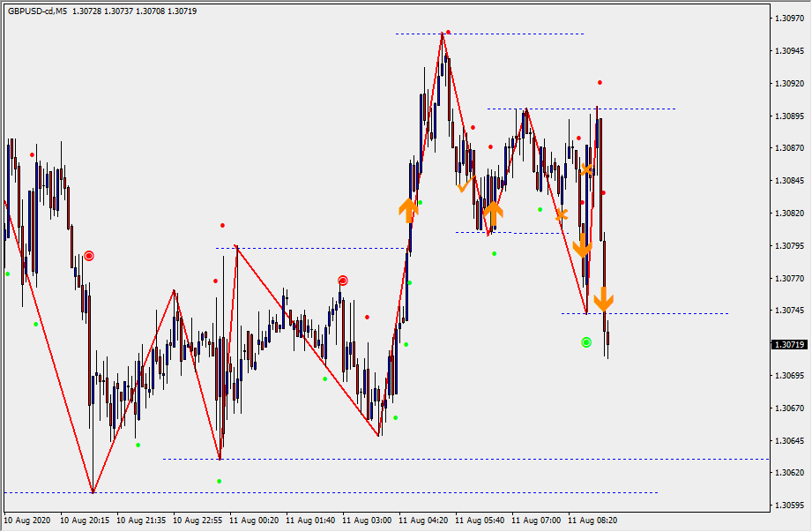Click the green circled dot near latest candles

tap(586, 342)
